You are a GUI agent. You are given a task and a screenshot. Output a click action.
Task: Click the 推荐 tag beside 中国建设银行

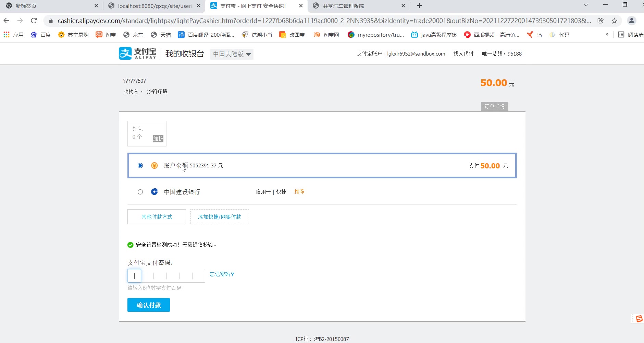pyautogui.click(x=299, y=192)
